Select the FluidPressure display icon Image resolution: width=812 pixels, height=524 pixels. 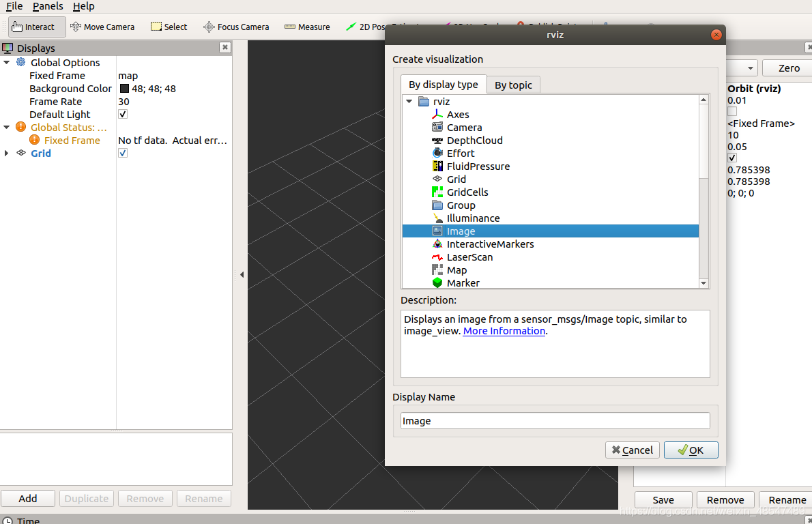(x=437, y=166)
